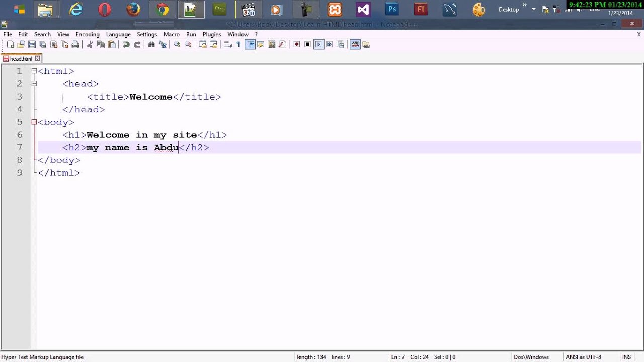The width and height of the screenshot is (644, 362).
Task: Place cursor in the title Welcome text
Action: coord(151,97)
